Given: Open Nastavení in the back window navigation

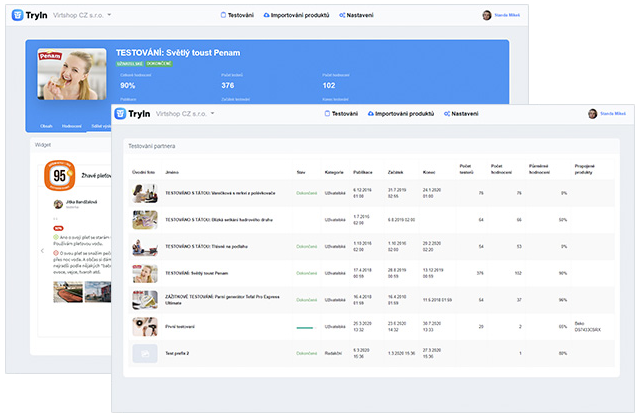Looking at the screenshot, I should tap(356, 15).
